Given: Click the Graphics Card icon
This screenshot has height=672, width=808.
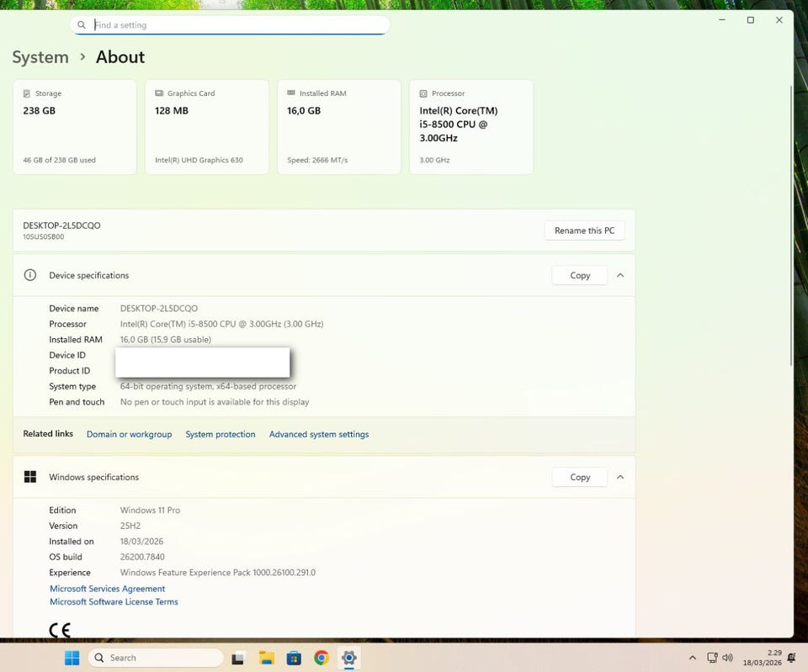Looking at the screenshot, I should [159, 93].
